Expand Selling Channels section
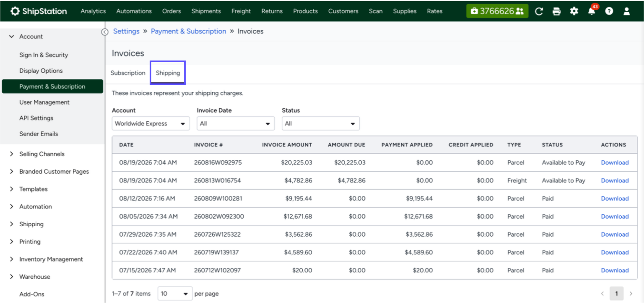 click(11, 154)
